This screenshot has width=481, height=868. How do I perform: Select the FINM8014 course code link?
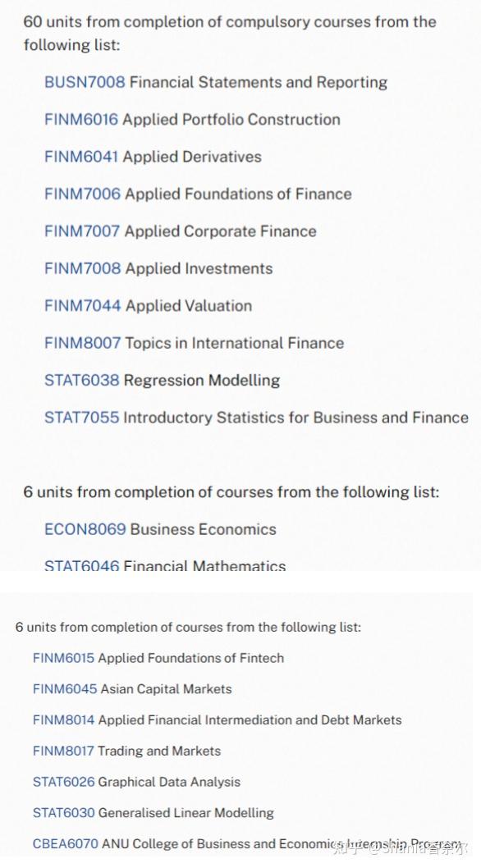(x=64, y=720)
